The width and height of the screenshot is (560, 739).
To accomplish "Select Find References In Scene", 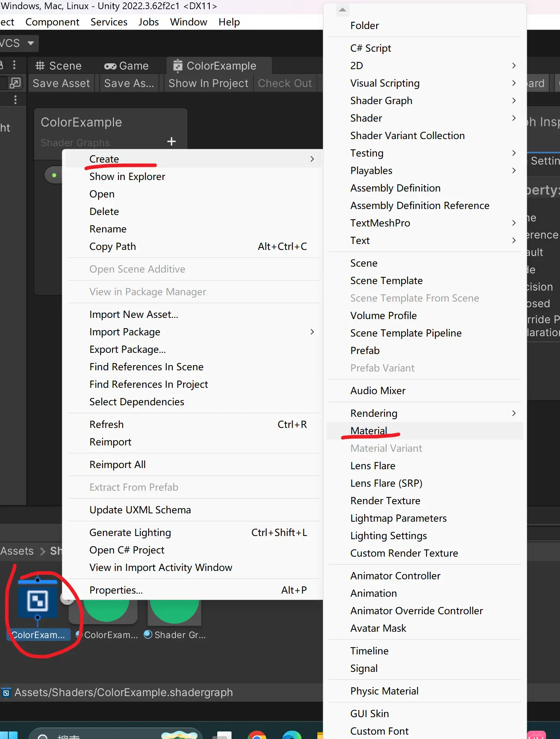I will (x=193, y=367).
